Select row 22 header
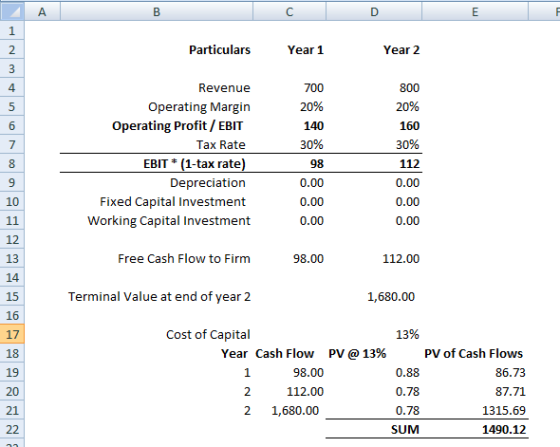Viewport: 560px width, 447px height. click(12, 430)
